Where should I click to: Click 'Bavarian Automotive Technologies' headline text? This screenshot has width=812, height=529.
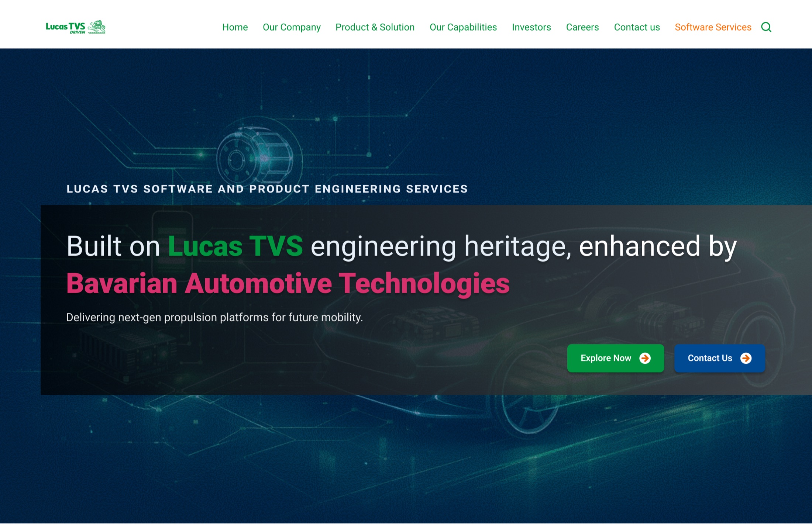[288, 283]
